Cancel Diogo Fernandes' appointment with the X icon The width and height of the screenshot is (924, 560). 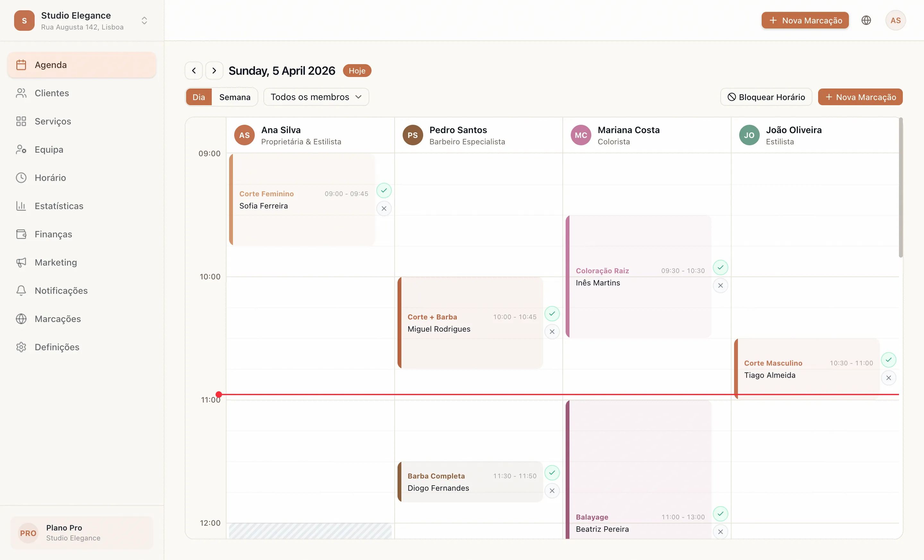(x=552, y=491)
